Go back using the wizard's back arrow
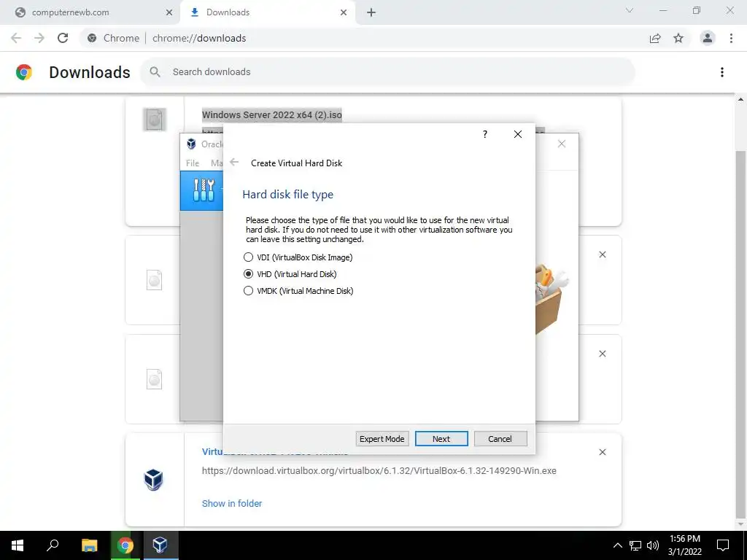Viewport: 747px width, 560px height. coord(234,163)
